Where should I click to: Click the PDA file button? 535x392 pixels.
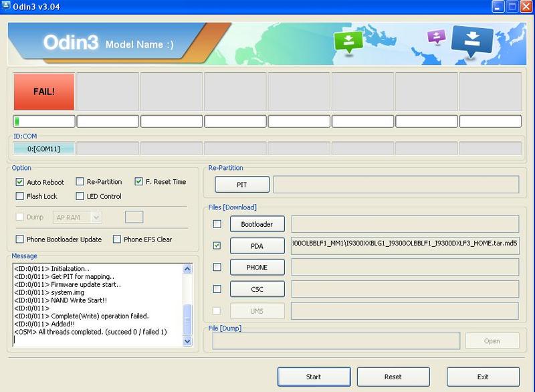257,246
